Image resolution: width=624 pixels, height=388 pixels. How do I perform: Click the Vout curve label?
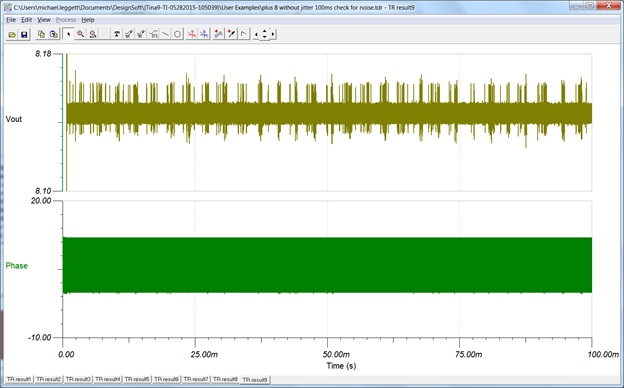(14, 119)
